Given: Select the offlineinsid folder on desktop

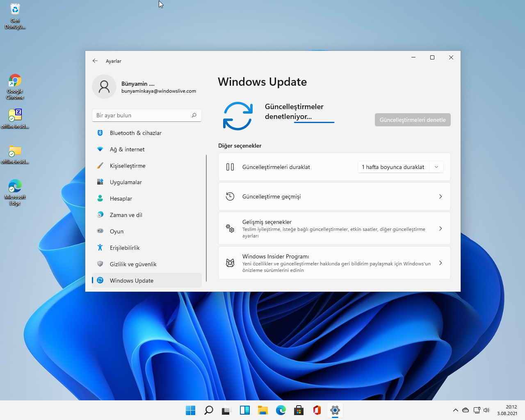Looking at the screenshot, I should [x=15, y=154].
